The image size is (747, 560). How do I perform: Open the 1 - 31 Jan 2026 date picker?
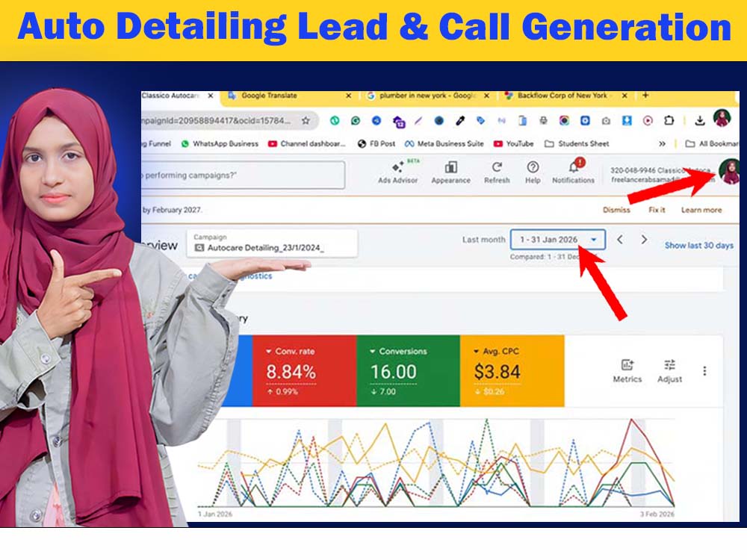point(558,240)
